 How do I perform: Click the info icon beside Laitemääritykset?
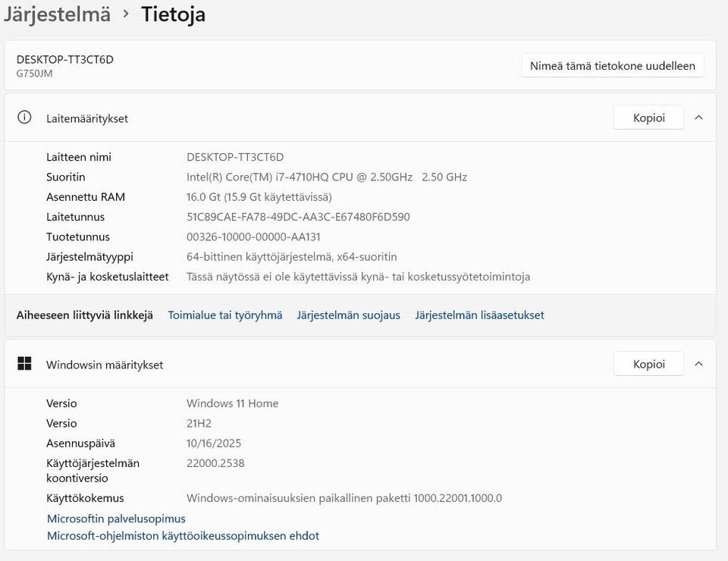24,118
